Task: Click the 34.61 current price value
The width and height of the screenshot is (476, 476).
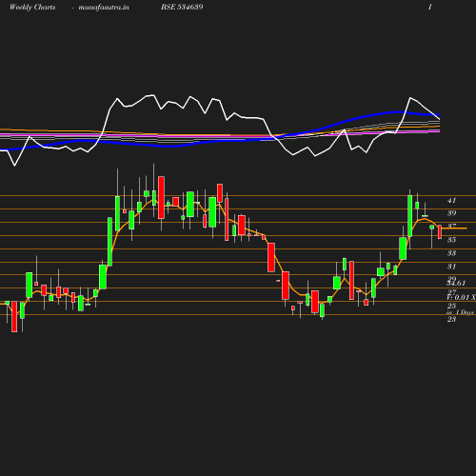Action: [456, 283]
